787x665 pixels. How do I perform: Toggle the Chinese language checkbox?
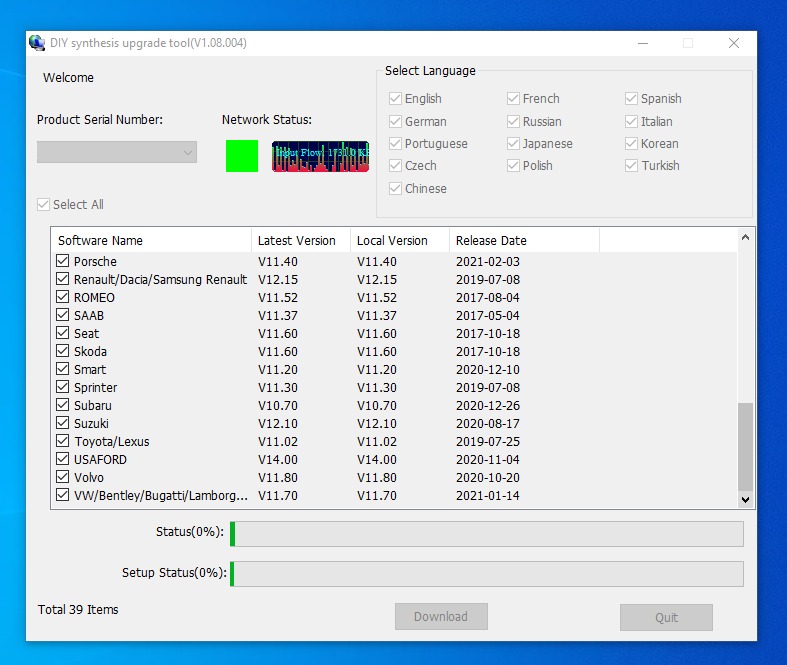click(x=396, y=189)
